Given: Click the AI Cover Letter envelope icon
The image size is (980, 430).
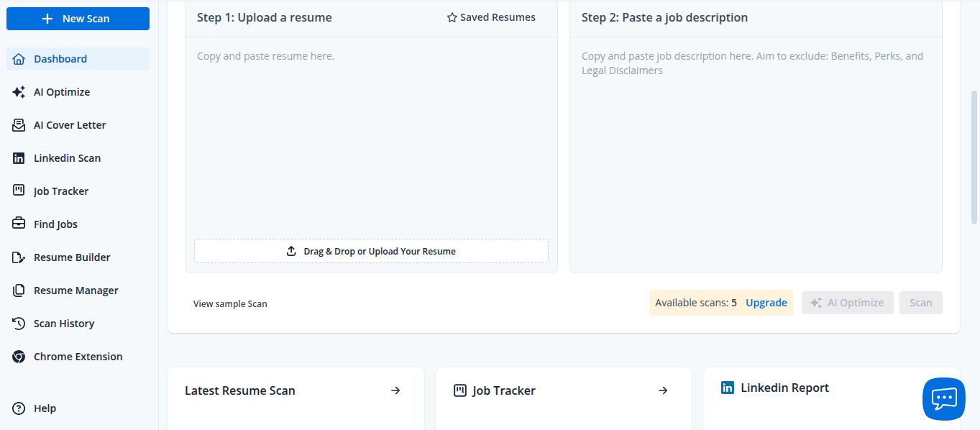Looking at the screenshot, I should point(19,125).
